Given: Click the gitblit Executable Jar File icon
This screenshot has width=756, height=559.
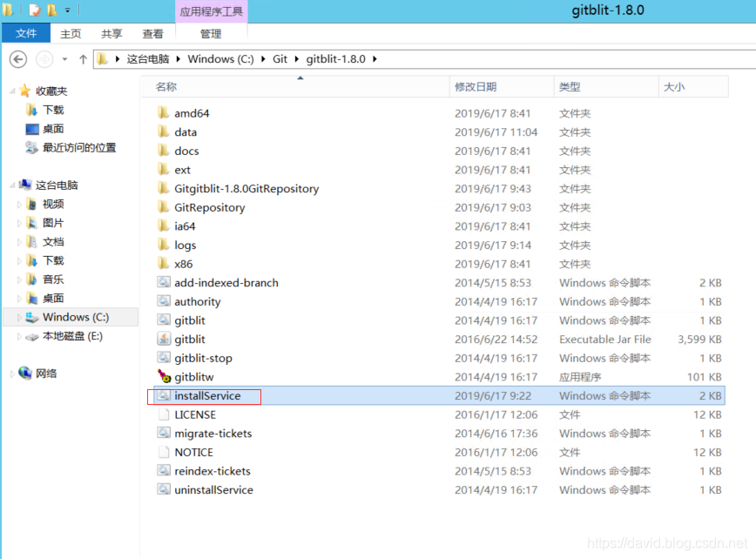Looking at the screenshot, I should (x=164, y=339).
